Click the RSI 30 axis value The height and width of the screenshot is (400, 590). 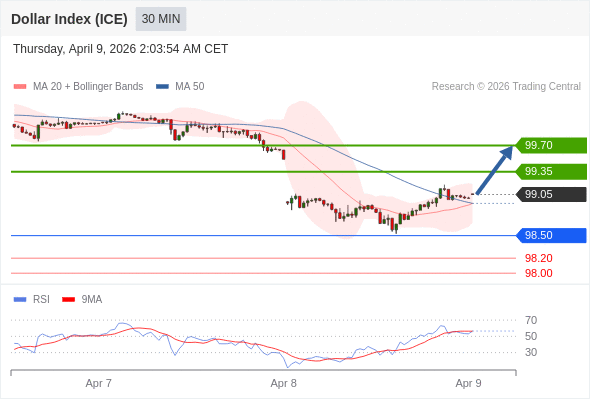click(531, 353)
